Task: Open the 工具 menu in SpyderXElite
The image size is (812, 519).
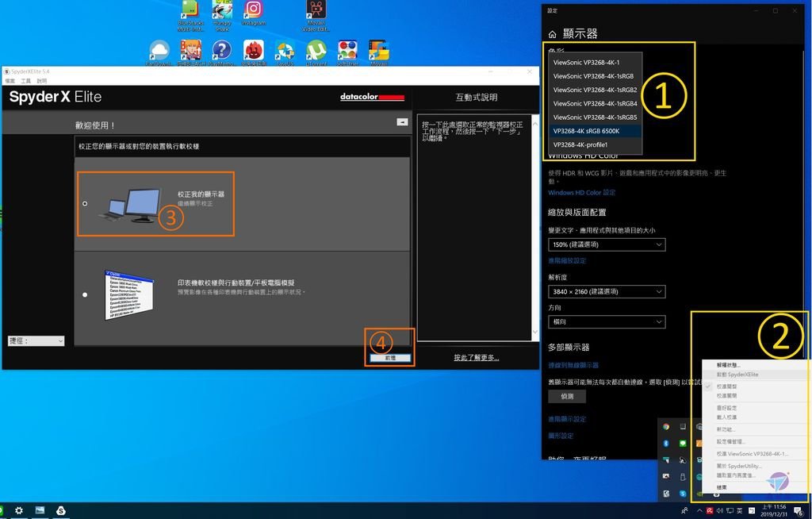Action: [26, 81]
